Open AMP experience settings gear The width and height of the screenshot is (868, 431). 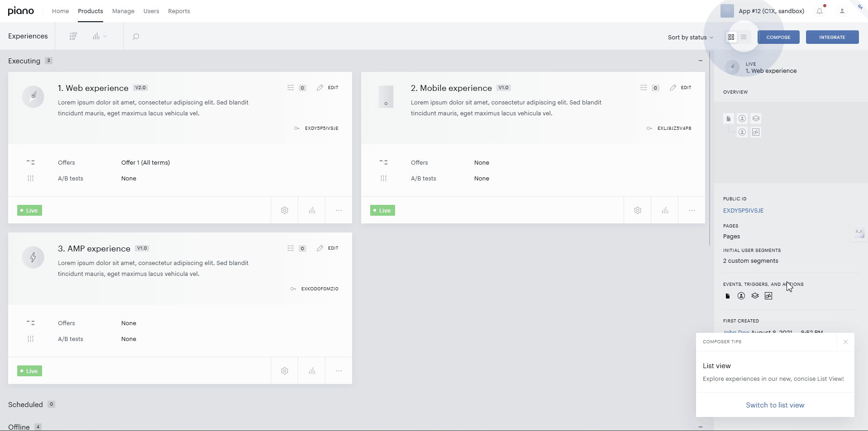pos(285,371)
